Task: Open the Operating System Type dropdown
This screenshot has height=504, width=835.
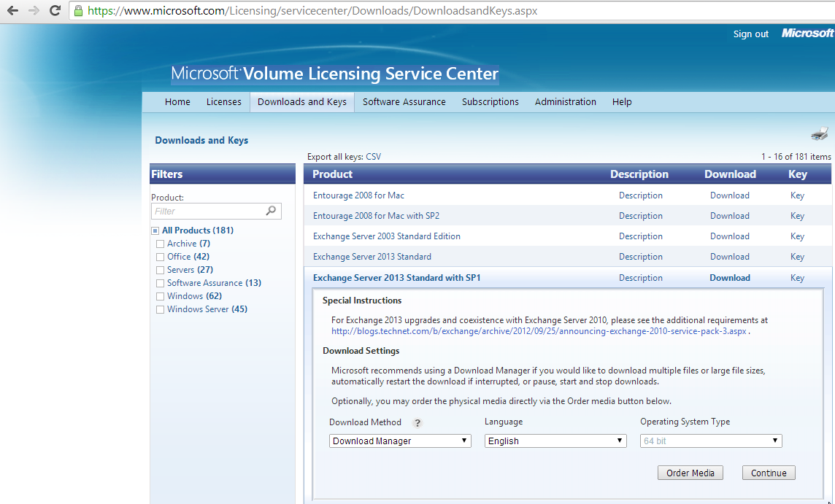Action: click(710, 441)
